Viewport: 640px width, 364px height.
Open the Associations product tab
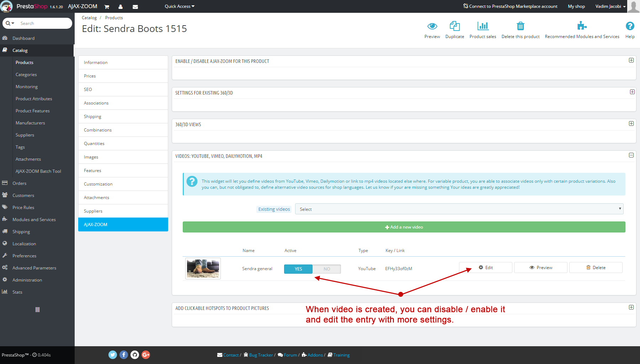(x=123, y=103)
